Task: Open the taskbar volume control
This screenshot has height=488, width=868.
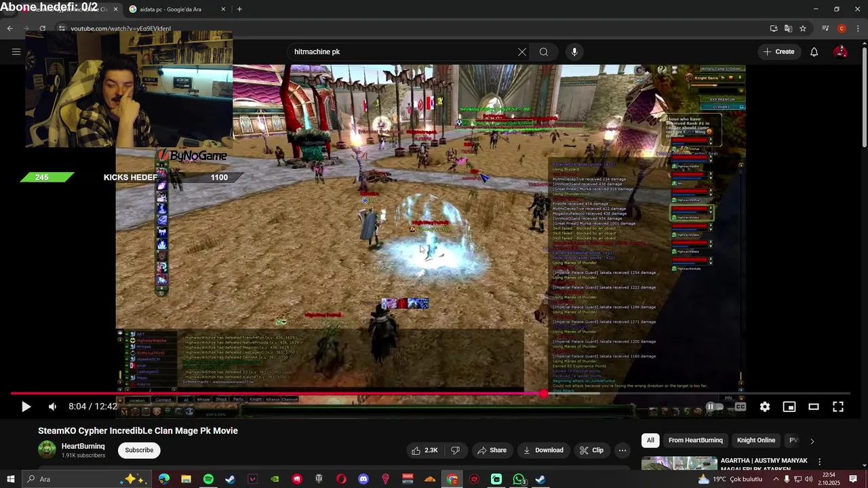Action: [x=808, y=479]
